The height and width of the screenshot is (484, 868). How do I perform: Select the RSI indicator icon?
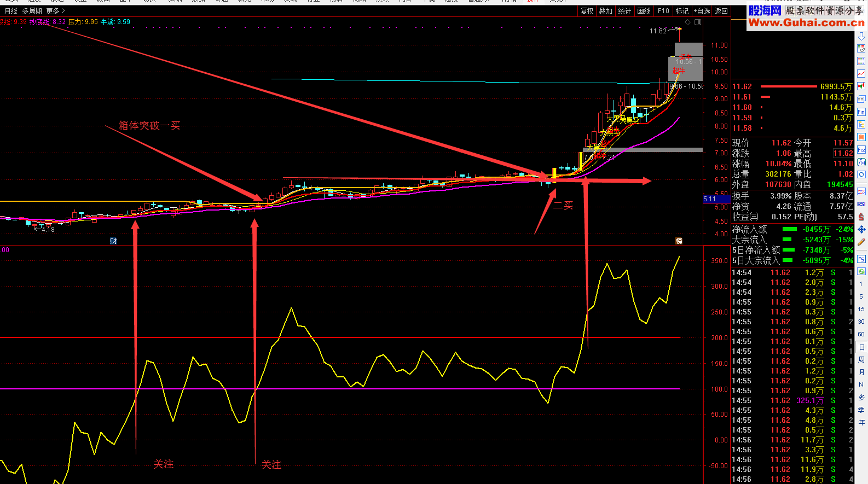(x=861, y=204)
